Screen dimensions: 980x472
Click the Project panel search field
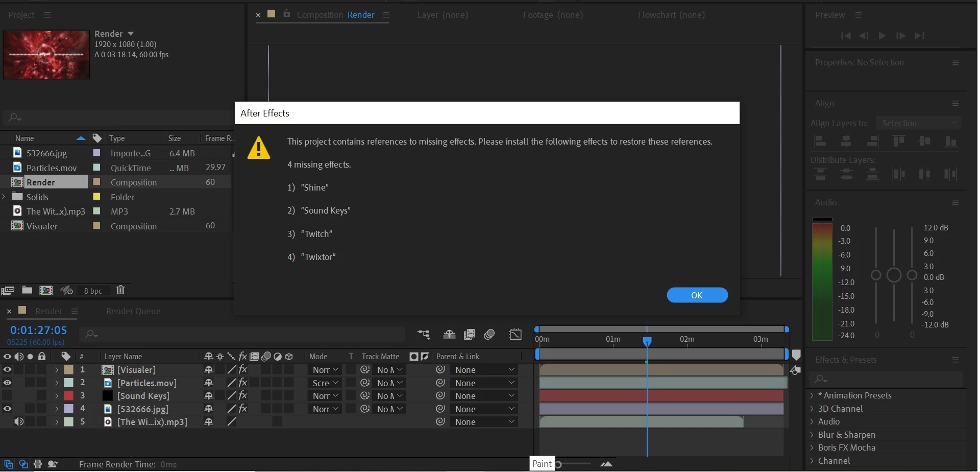click(x=117, y=117)
